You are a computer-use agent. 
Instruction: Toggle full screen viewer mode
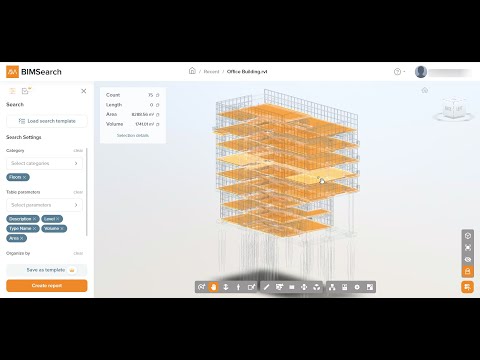(370, 287)
